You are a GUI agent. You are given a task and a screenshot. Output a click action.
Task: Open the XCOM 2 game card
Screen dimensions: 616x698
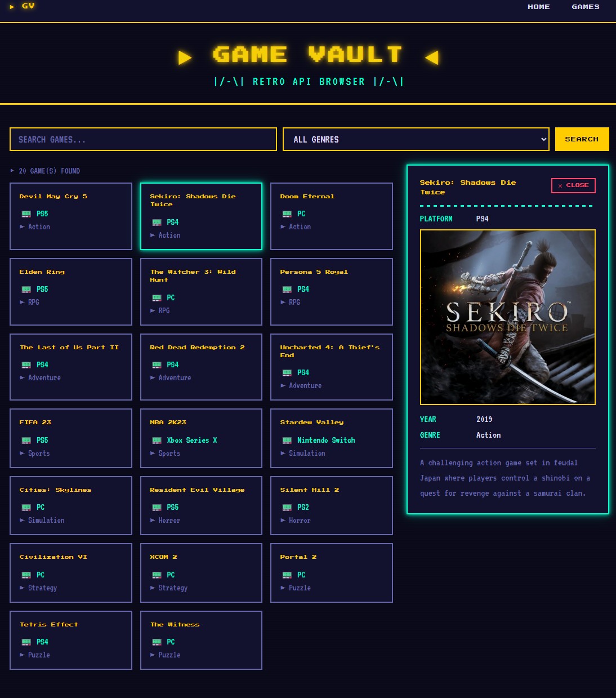point(201,573)
